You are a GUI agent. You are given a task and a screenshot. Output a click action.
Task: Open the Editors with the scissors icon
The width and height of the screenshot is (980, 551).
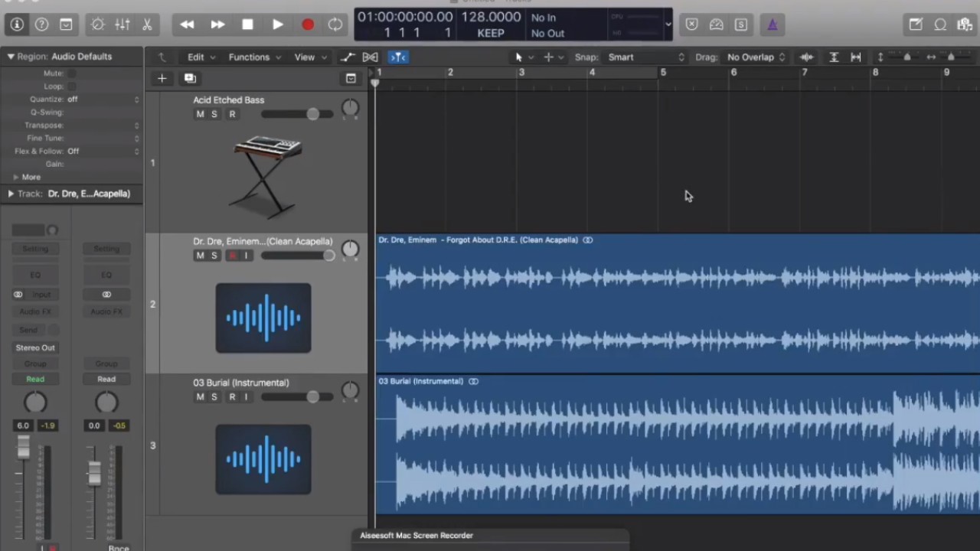(x=146, y=24)
